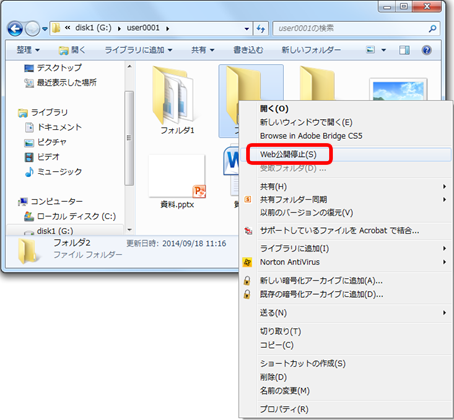Click the Back navigation arrow
The width and height of the screenshot is (454, 420).
pyautogui.click(x=15, y=29)
